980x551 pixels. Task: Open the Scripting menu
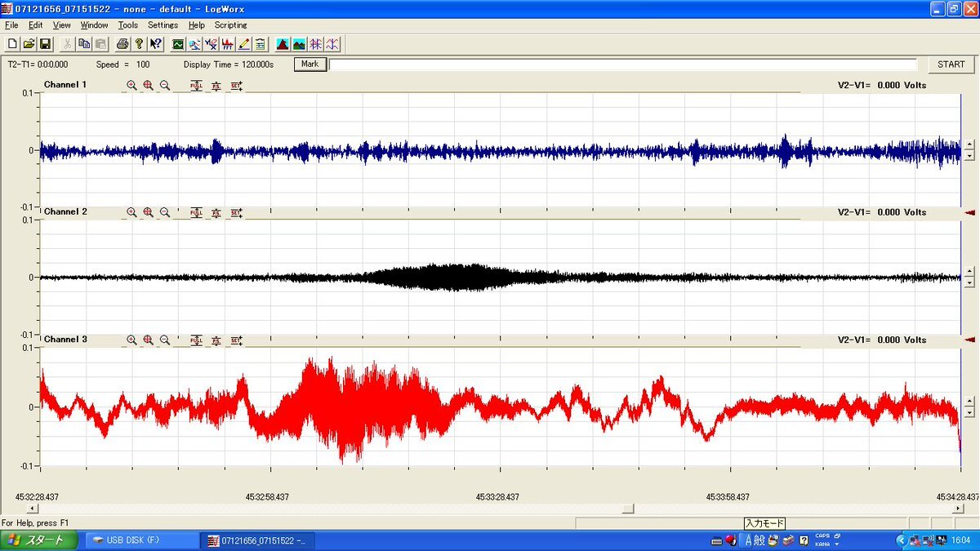[231, 25]
